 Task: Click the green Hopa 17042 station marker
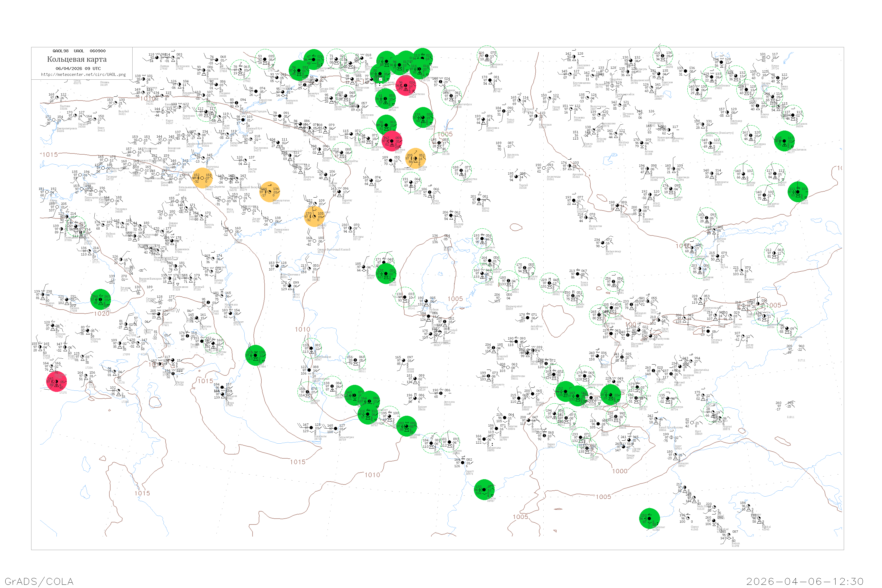101,299
